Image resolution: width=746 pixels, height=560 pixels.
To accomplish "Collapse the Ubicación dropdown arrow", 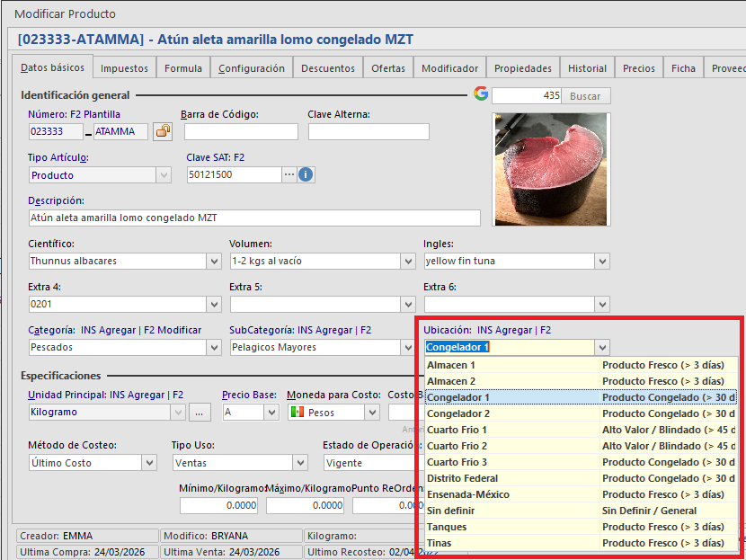I will click(602, 348).
